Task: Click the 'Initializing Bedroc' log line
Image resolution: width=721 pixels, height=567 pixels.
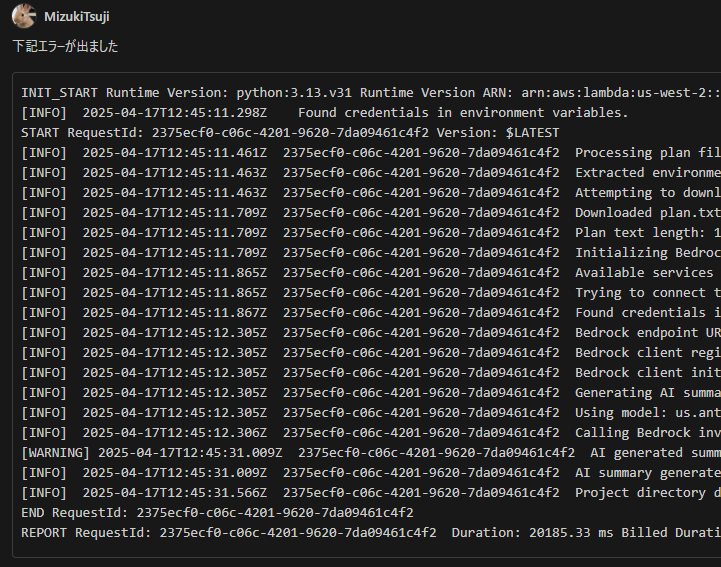Action: coord(371,253)
